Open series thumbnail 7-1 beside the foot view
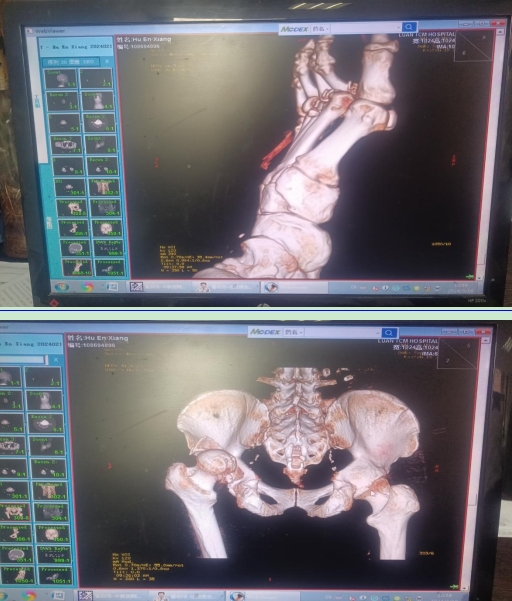 (66, 145)
